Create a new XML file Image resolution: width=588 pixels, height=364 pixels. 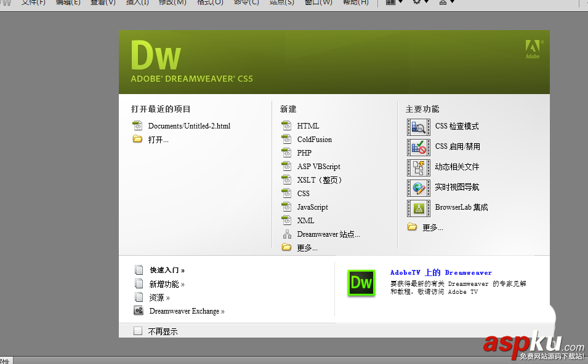point(305,221)
